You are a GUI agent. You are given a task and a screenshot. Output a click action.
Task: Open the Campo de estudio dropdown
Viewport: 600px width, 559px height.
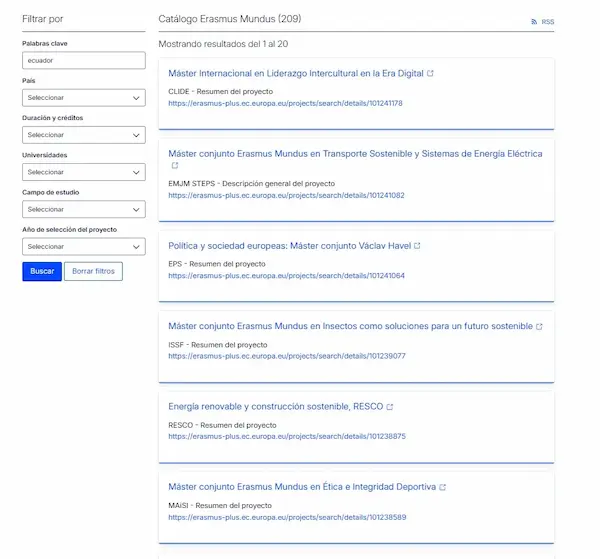pos(84,209)
